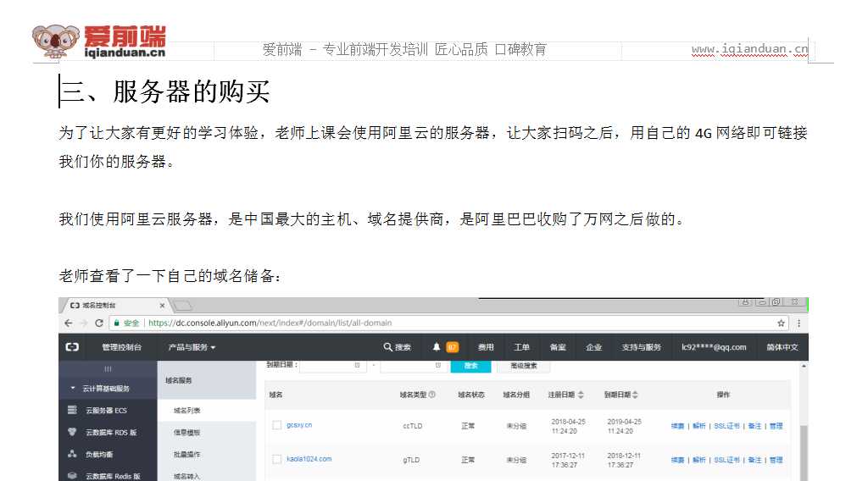The width and height of the screenshot is (868, 481).
Task: Click 解析 for gcsxy.cn
Action: tap(699, 426)
